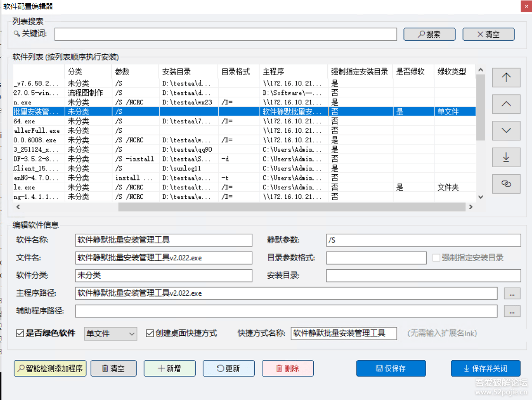The image size is (532, 400).
Task: Focus the 关键词 search input field
Action: (226, 34)
